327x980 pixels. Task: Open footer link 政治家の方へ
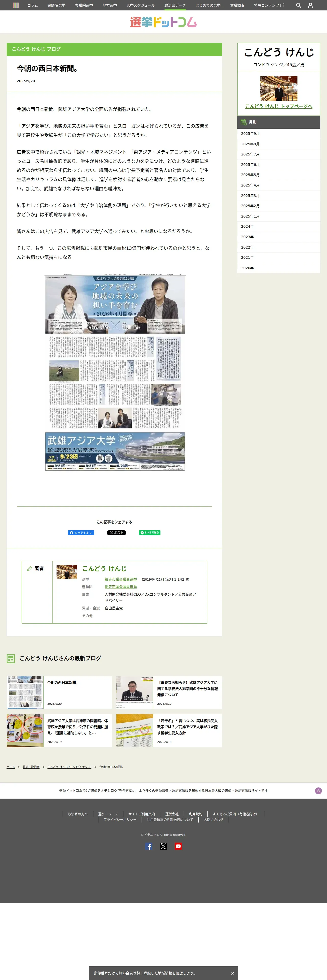pyautogui.click(x=78, y=814)
